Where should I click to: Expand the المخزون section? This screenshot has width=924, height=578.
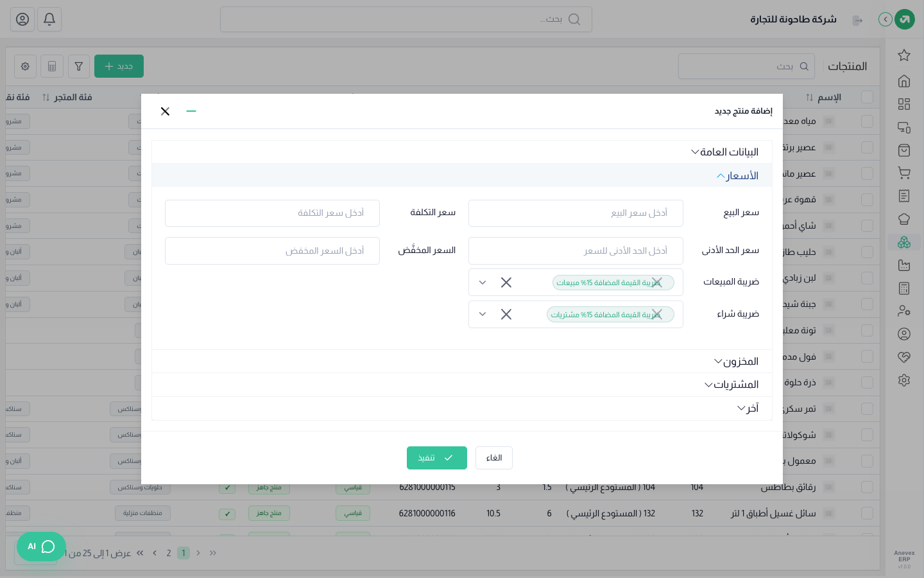tap(462, 362)
